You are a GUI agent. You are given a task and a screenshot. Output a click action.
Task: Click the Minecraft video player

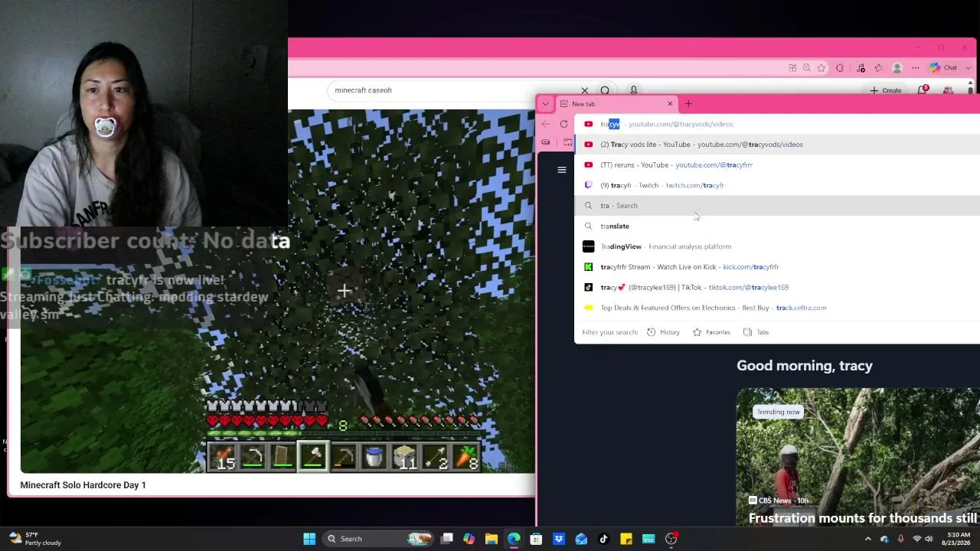(x=277, y=292)
